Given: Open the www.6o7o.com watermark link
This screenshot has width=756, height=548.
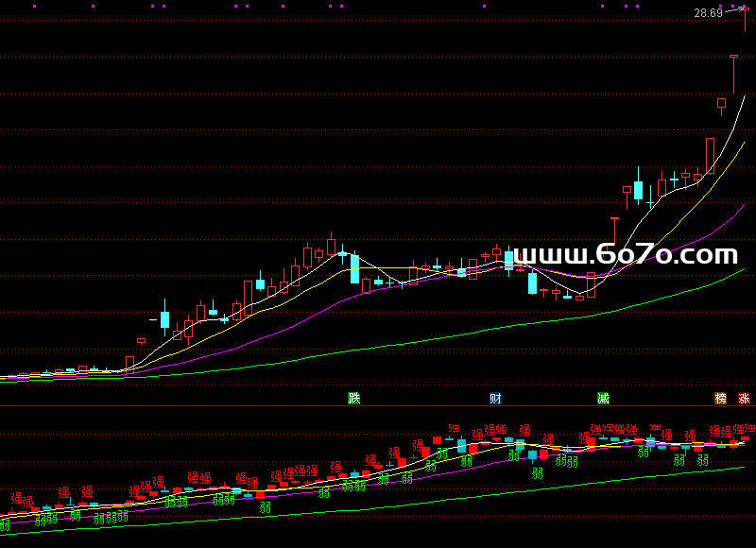Looking at the screenshot, I should [x=626, y=254].
